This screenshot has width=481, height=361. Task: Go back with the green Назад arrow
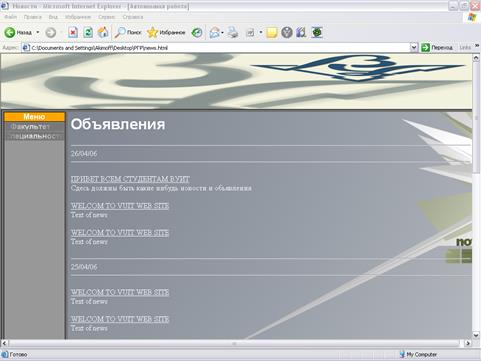click(18, 32)
